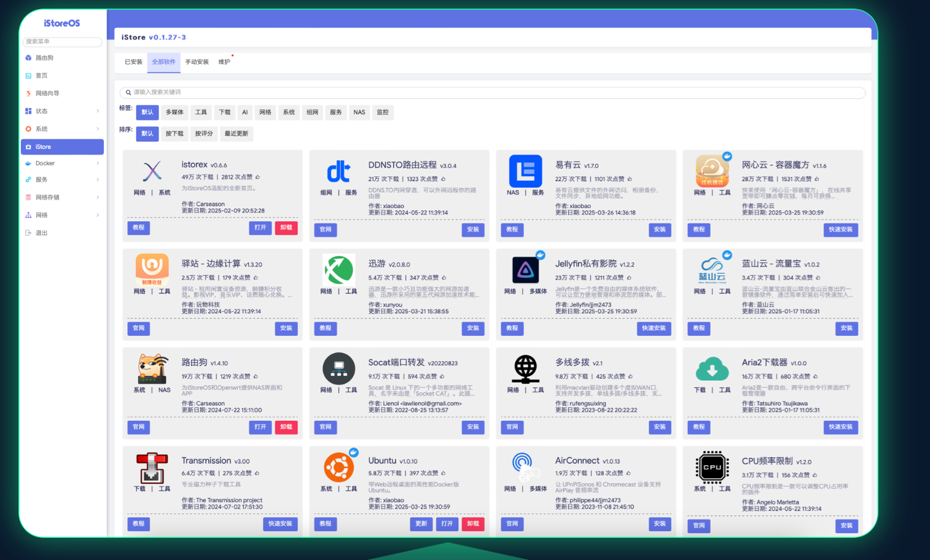This screenshot has height=560, width=930.
Task: Like istorex via thumbs-up icon
Action: [257, 177]
